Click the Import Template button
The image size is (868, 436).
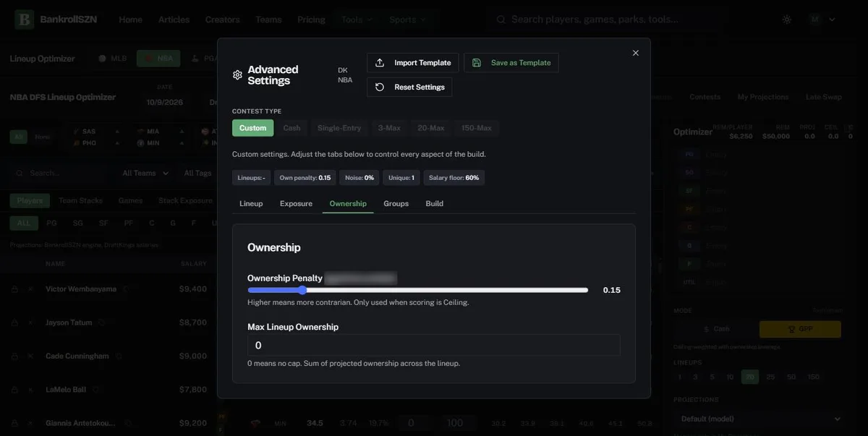tap(412, 63)
